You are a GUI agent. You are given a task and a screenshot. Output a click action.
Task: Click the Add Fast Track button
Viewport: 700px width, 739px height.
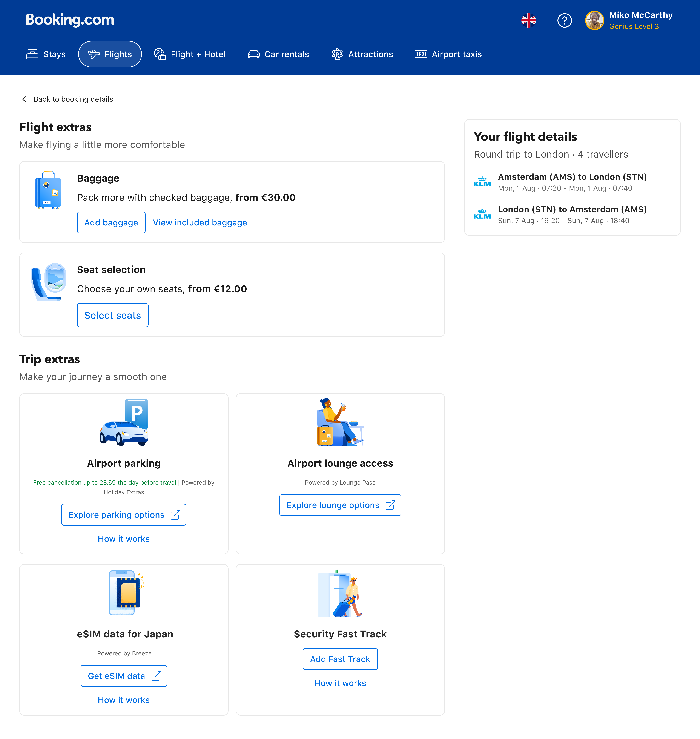tap(340, 659)
